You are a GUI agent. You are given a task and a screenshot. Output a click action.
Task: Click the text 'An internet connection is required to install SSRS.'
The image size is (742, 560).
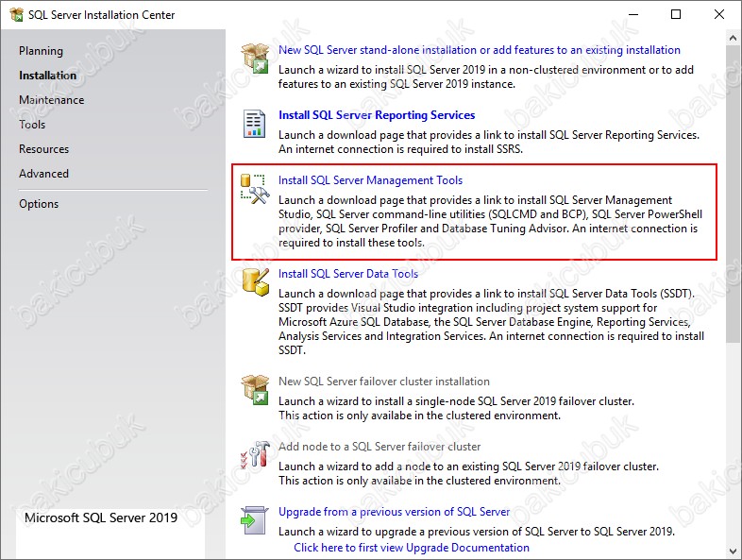click(401, 149)
